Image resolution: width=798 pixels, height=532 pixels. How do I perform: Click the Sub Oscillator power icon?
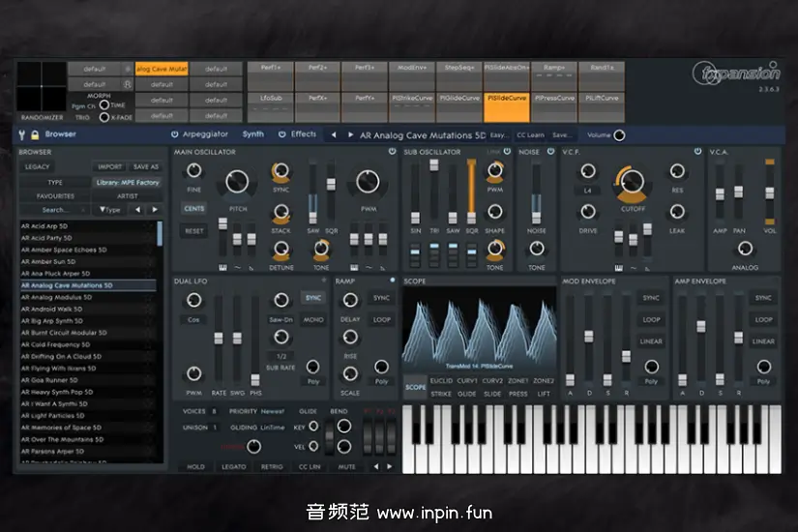point(507,151)
